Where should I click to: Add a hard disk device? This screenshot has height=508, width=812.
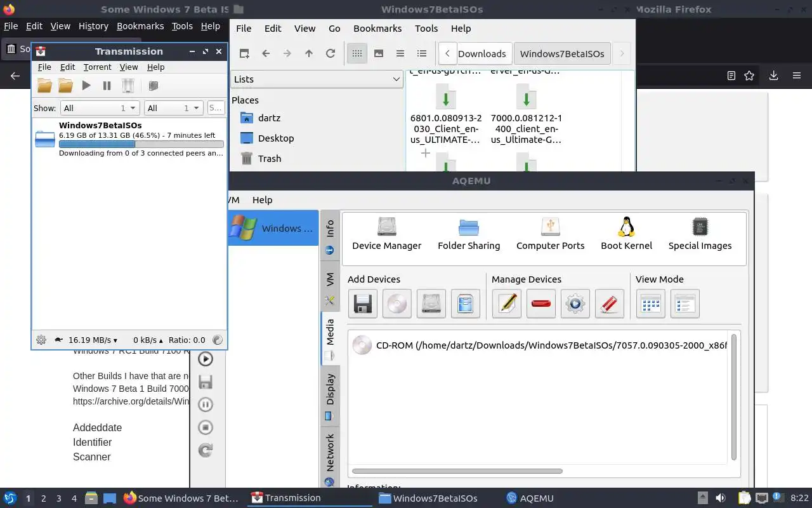point(431,304)
